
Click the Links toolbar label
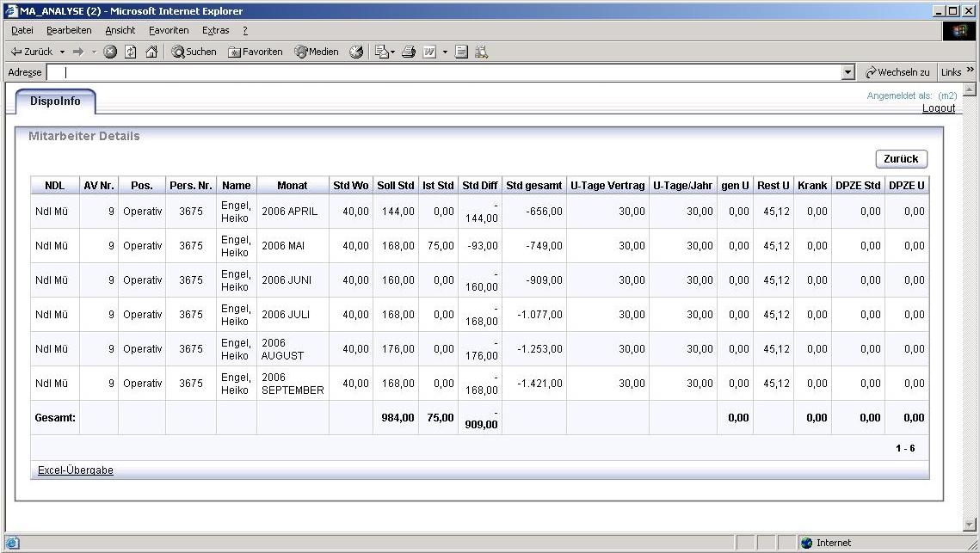(x=952, y=72)
